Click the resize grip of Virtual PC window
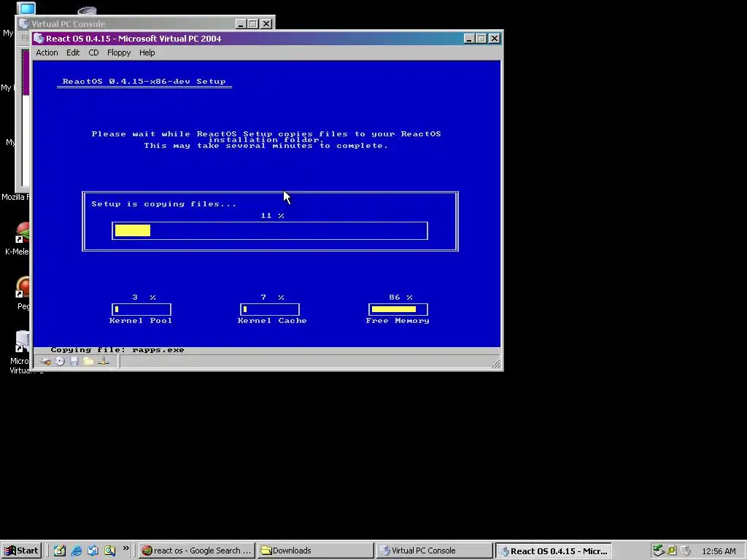The image size is (747, 560). pyautogui.click(x=496, y=363)
